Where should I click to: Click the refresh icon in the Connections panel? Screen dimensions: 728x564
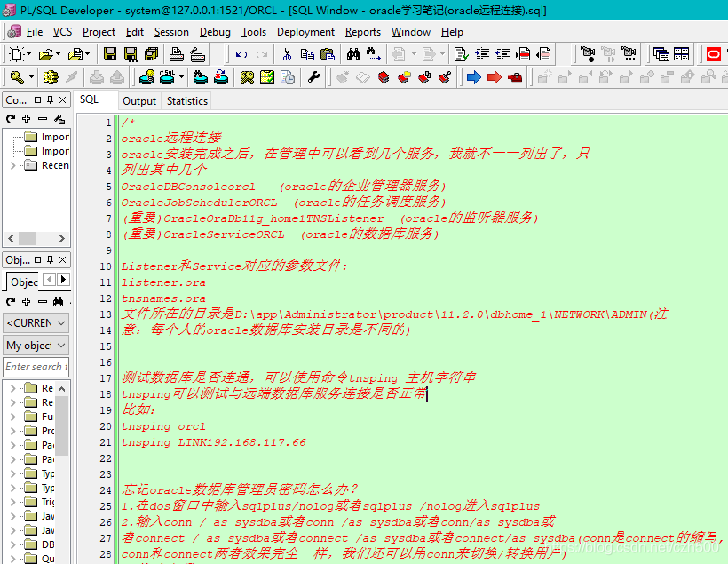11,119
